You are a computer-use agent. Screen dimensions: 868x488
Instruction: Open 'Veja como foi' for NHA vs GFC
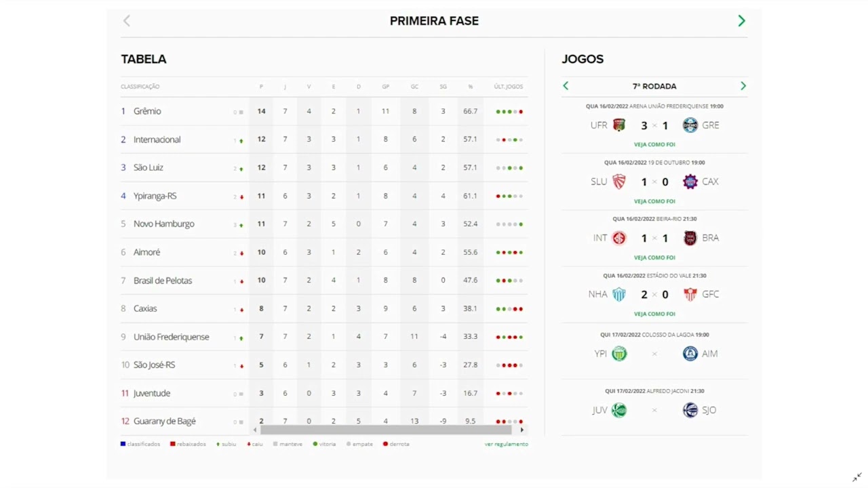pyautogui.click(x=654, y=314)
